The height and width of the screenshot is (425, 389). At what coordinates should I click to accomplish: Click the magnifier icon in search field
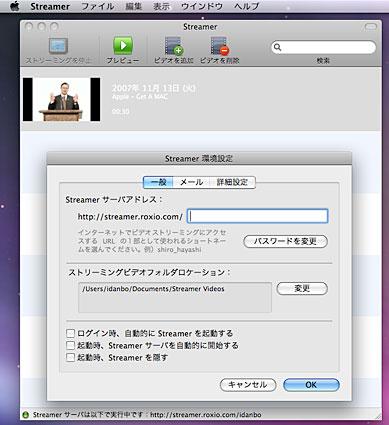(277, 47)
